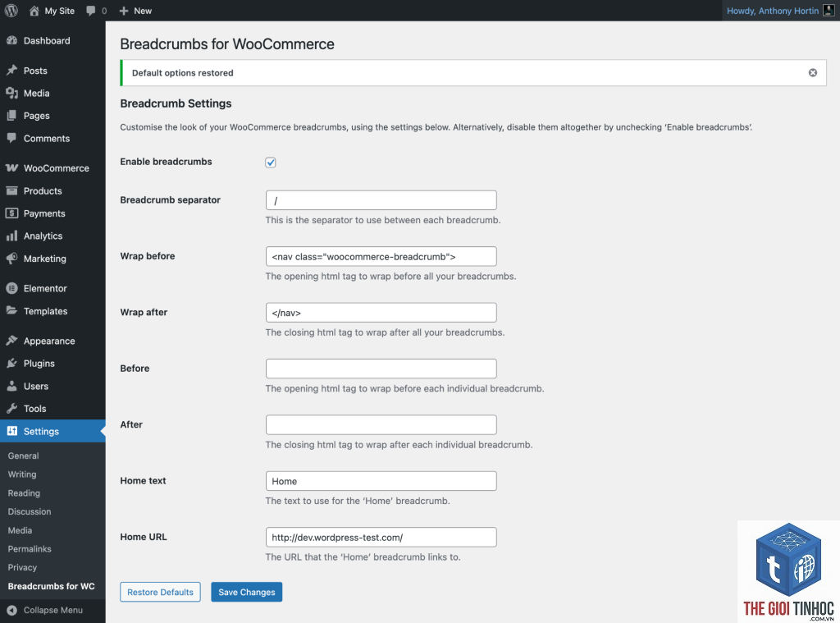Click the Appearance paintbrush icon
The height and width of the screenshot is (623, 840).
click(11, 341)
